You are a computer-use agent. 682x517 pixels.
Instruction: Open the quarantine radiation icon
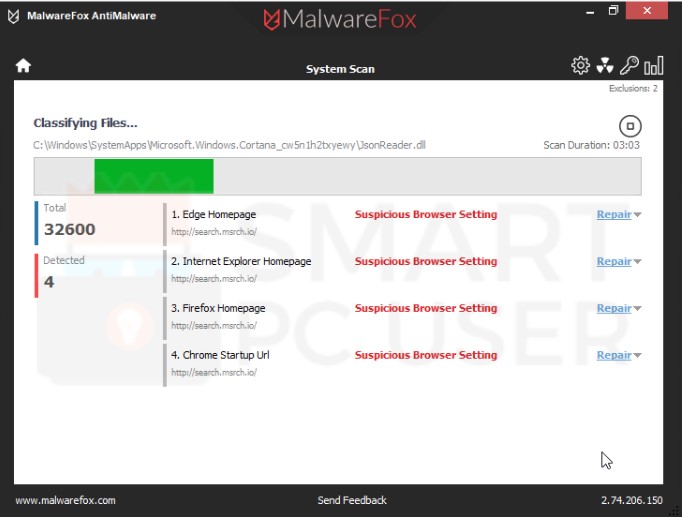(605, 66)
